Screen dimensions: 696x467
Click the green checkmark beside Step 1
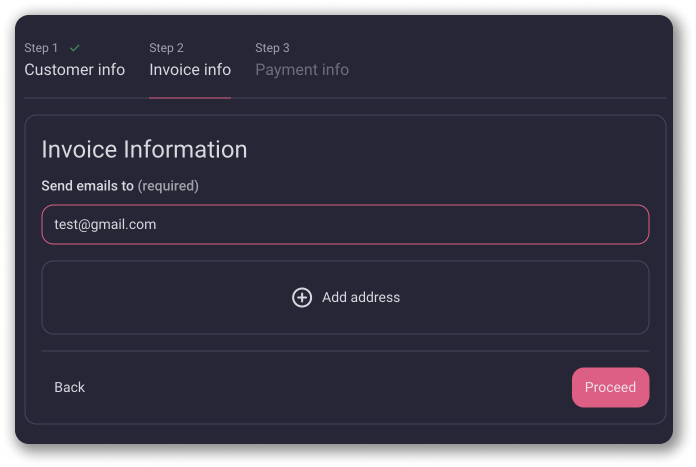coord(75,47)
